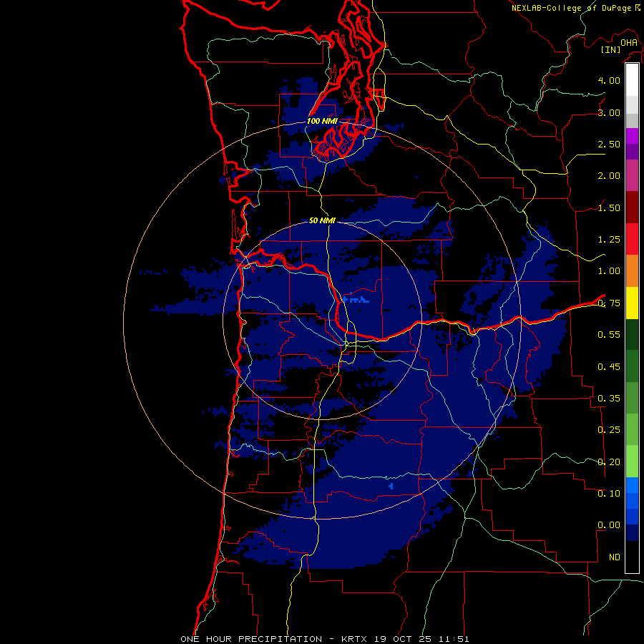
Task: Select the light lime-green 0.20 legend swatch
Action: 632,462
